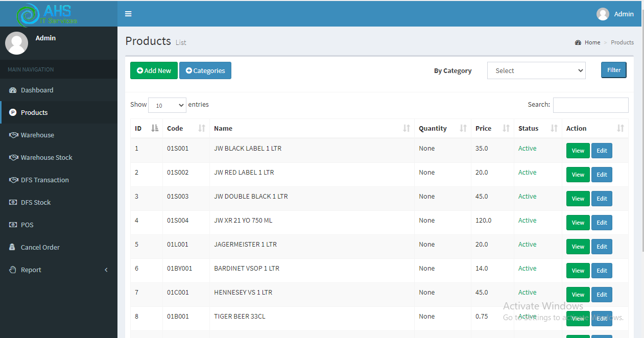Click the Name column header
Screen dimensions: 644x338
click(312, 129)
